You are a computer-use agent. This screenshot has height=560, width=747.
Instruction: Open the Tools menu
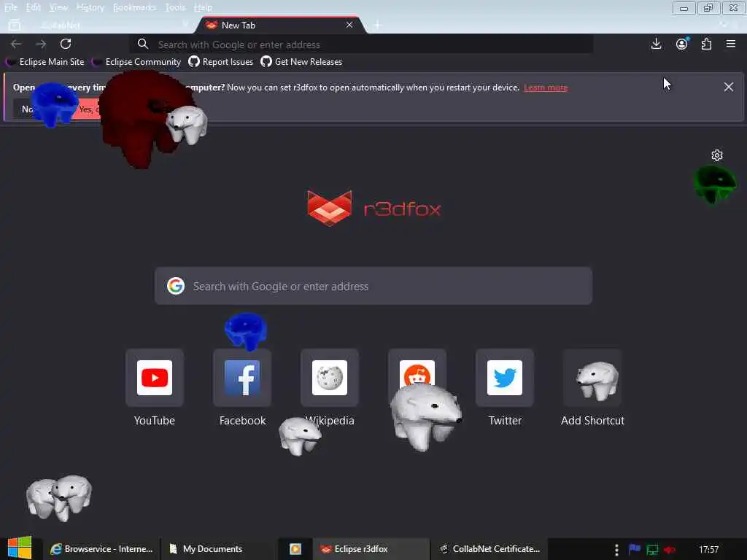click(x=175, y=7)
